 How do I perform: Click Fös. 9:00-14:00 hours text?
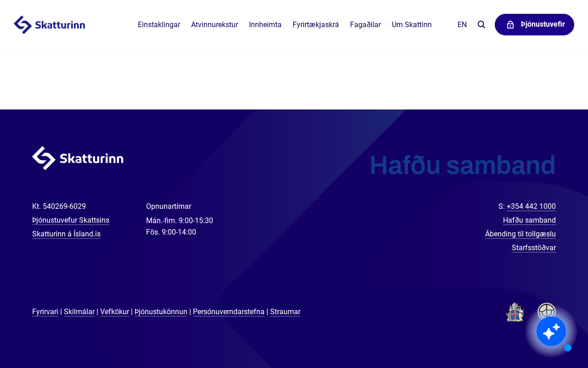(171, 232)
